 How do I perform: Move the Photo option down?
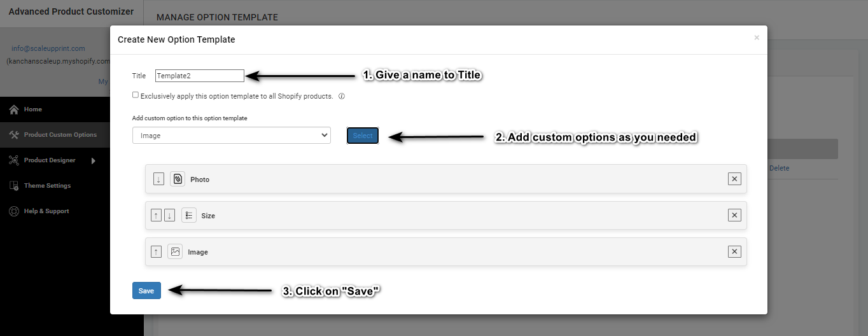pyautogui.click(x=158, y=179)
